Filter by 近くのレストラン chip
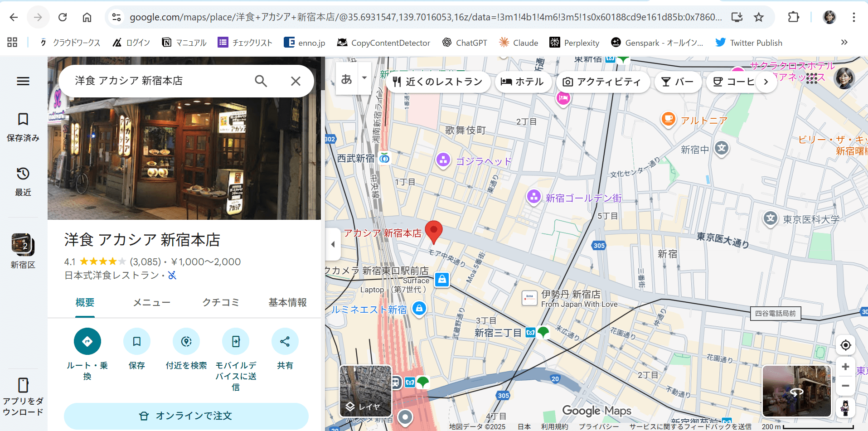868x431 pixels. (438, 82)
